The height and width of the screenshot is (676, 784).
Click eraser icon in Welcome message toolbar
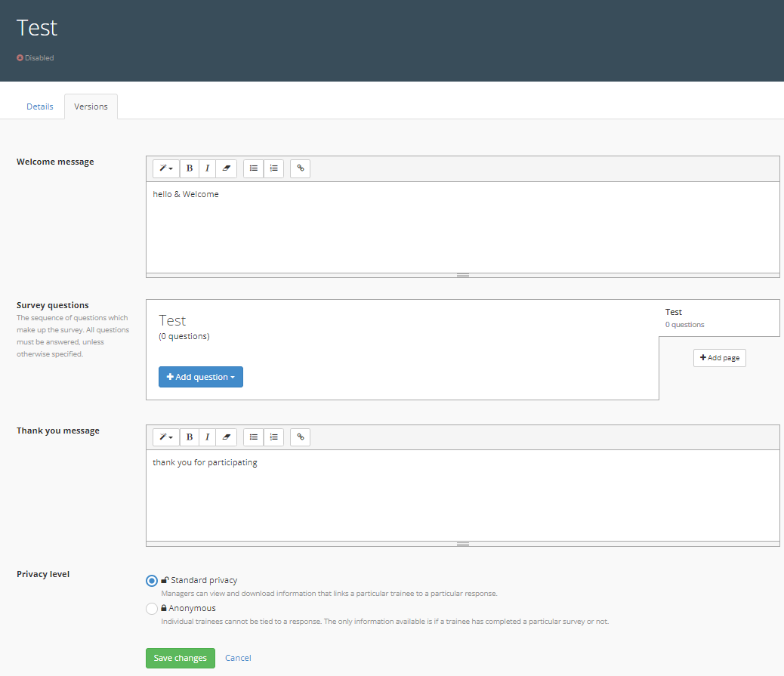point(227,168)
